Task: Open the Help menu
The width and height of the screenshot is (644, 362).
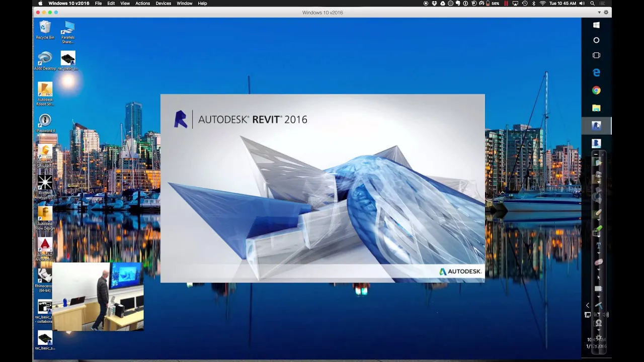Action: click(202, 3)
